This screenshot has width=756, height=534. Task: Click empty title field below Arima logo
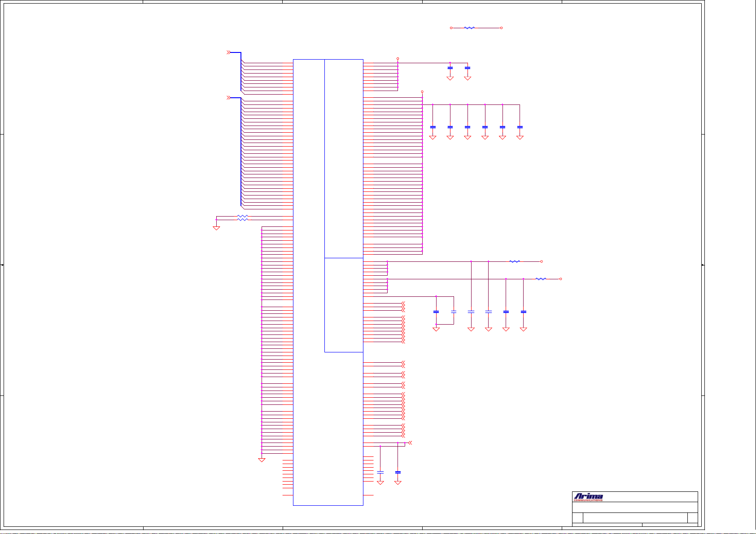click(x=635, y=507)
